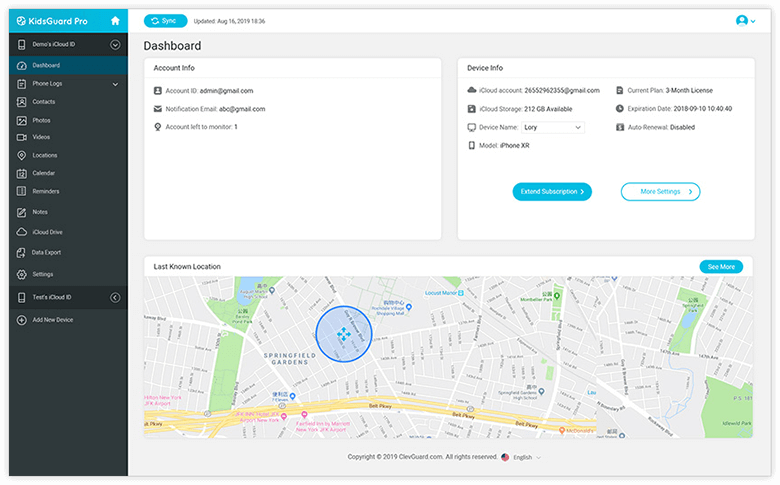The image size is (780, 485).
Task: Click the McDonald's marker on the map
Action: tap(562, 430)
